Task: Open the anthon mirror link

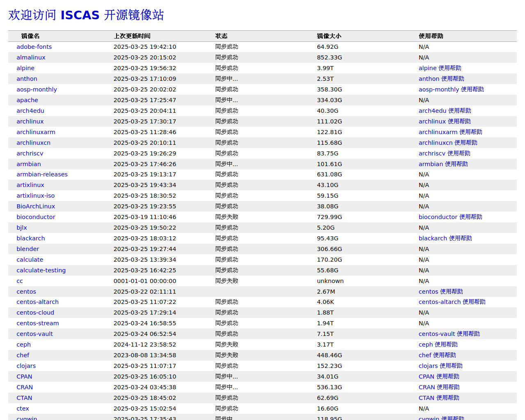Action: (27, 79)
